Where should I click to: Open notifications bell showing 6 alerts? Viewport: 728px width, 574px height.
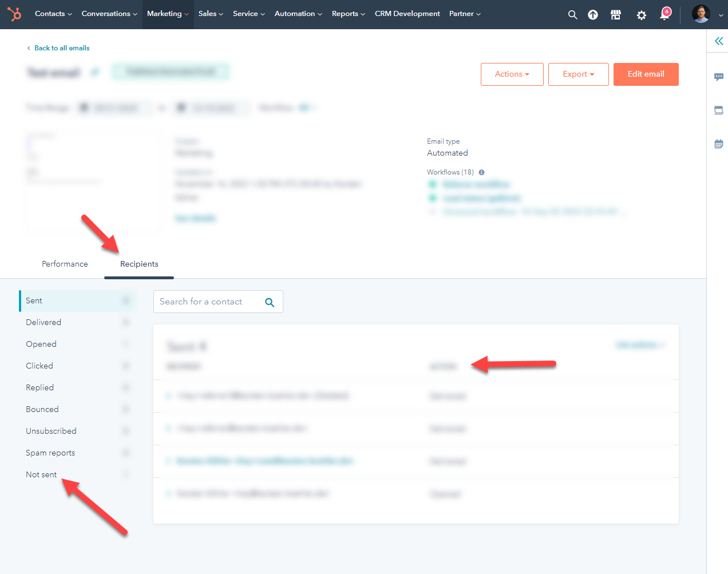[x=664, y=15]
